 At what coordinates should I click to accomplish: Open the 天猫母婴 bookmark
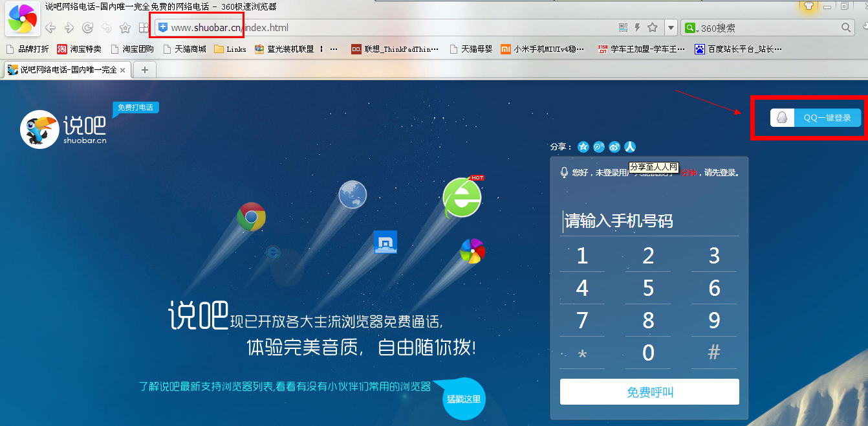point(470,49)
